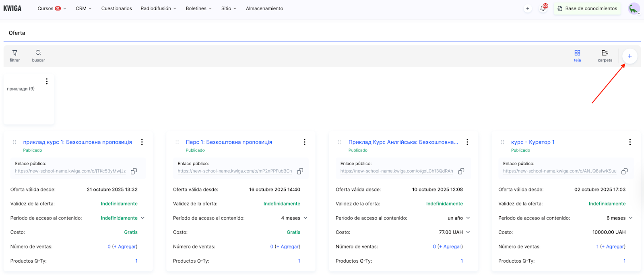Open Base de conocimientos button

click(x=587, y=8)
